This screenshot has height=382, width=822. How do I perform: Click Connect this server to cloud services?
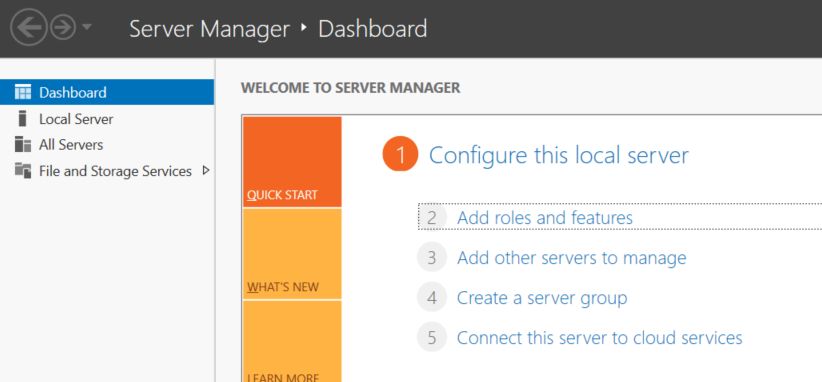click(x=600, y=337)
